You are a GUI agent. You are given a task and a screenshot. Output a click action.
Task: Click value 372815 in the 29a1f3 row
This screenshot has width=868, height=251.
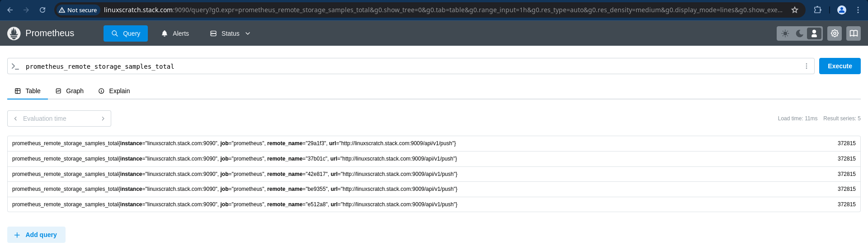pyautogui.click(x=846, y=143)
